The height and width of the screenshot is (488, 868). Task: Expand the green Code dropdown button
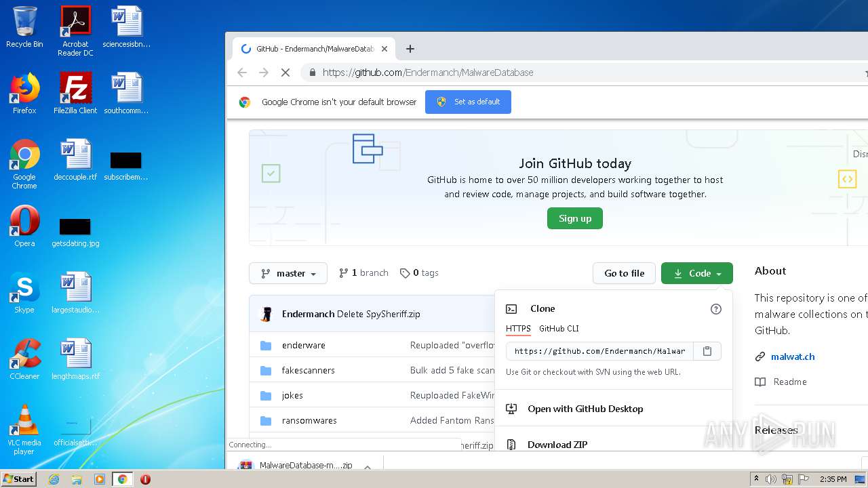tap(697, 273)
